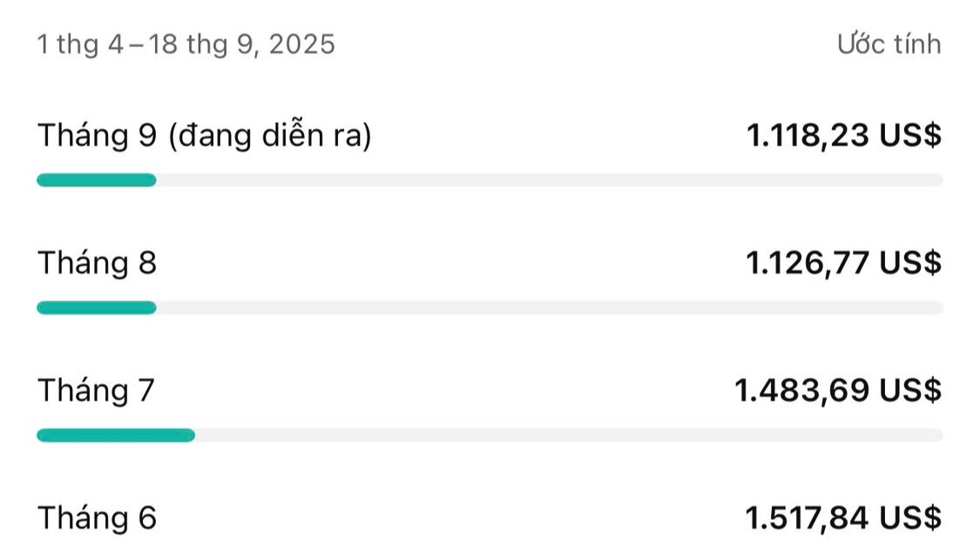Click gray unfilled track of Tháng 8 bar

click(549, 307)
